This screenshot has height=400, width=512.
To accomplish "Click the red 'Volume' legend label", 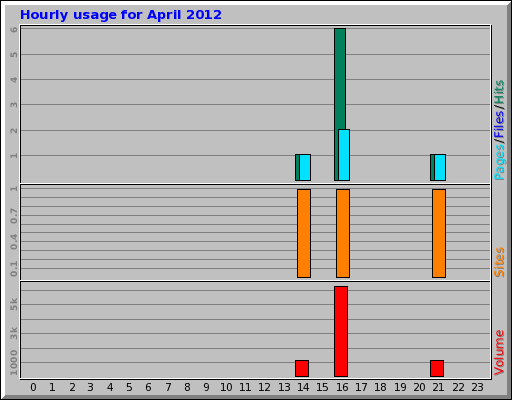I will 499,352.
